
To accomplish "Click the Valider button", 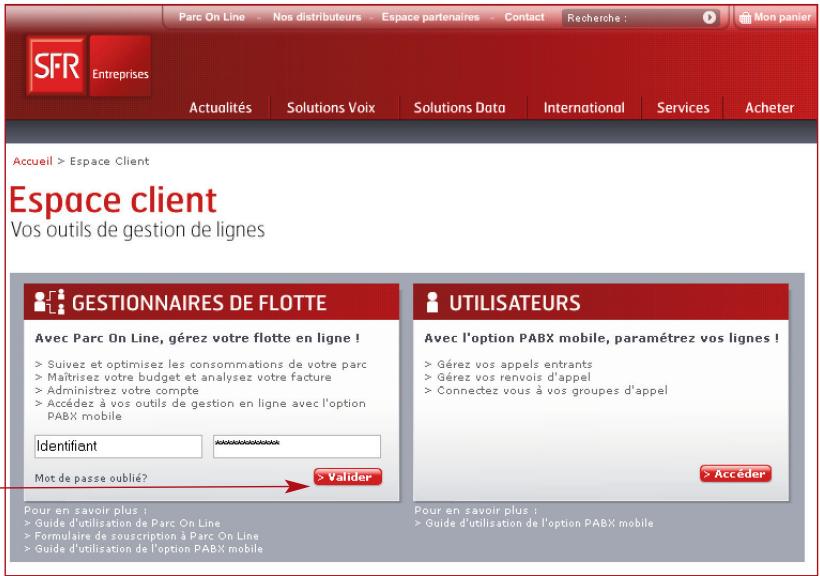I will (x=348, y=477).
